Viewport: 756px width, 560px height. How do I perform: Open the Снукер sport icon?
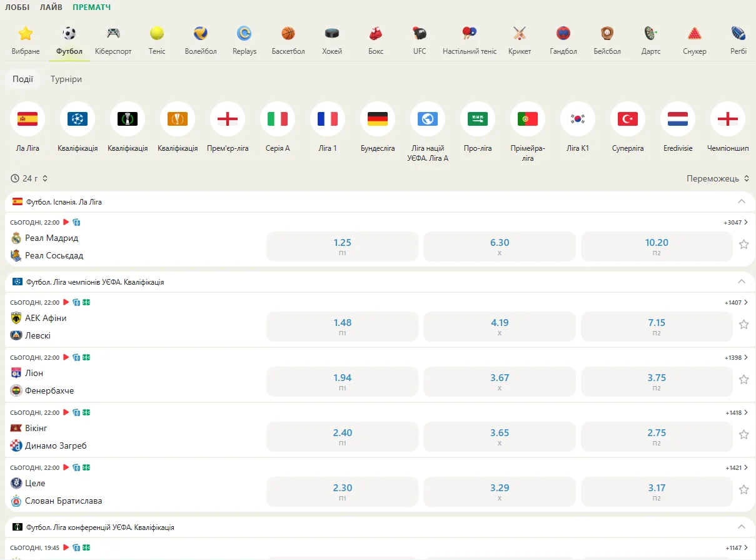[x=695, y=33]
